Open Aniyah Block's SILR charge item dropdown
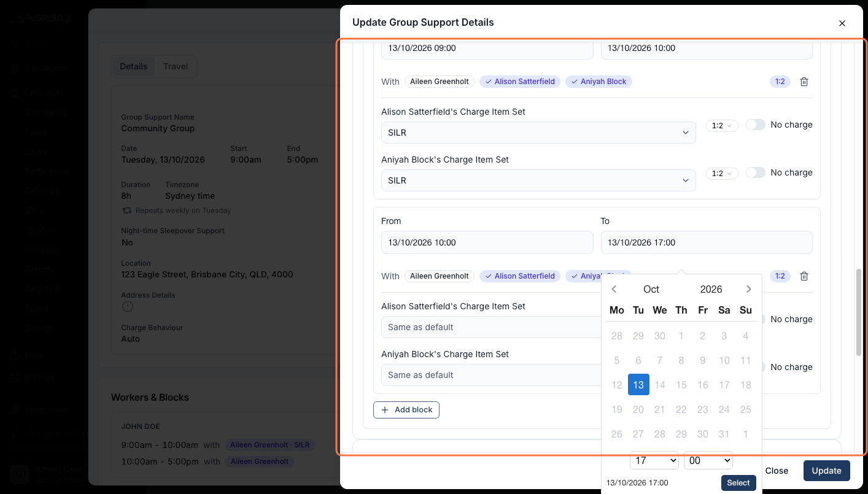This screenshot has width=868, height=494. (538, 180)
